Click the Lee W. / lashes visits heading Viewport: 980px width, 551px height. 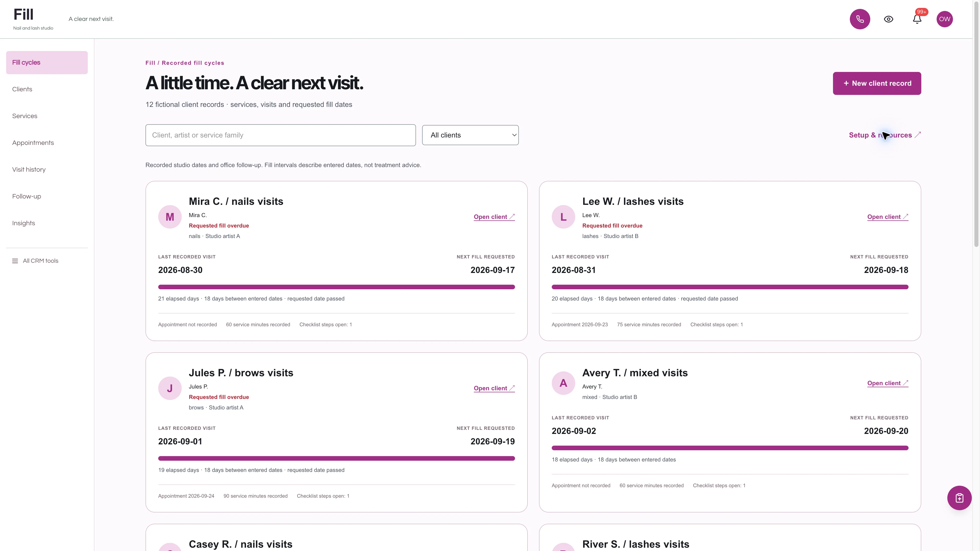click(633, 202)
